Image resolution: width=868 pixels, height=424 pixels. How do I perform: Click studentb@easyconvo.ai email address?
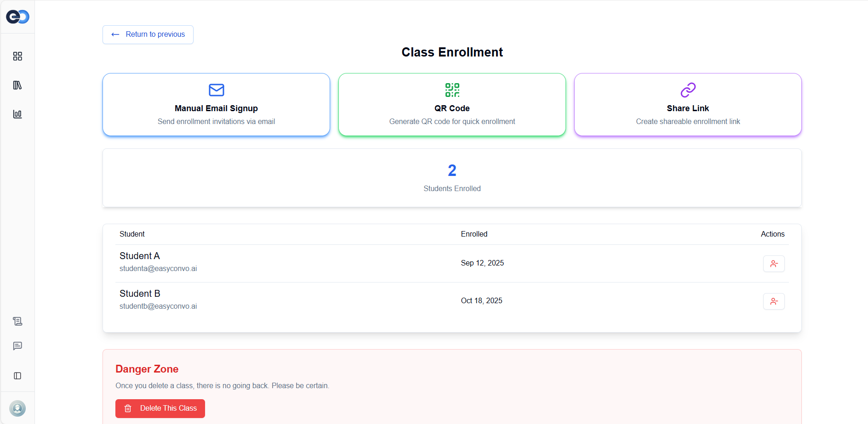[158, 306]
